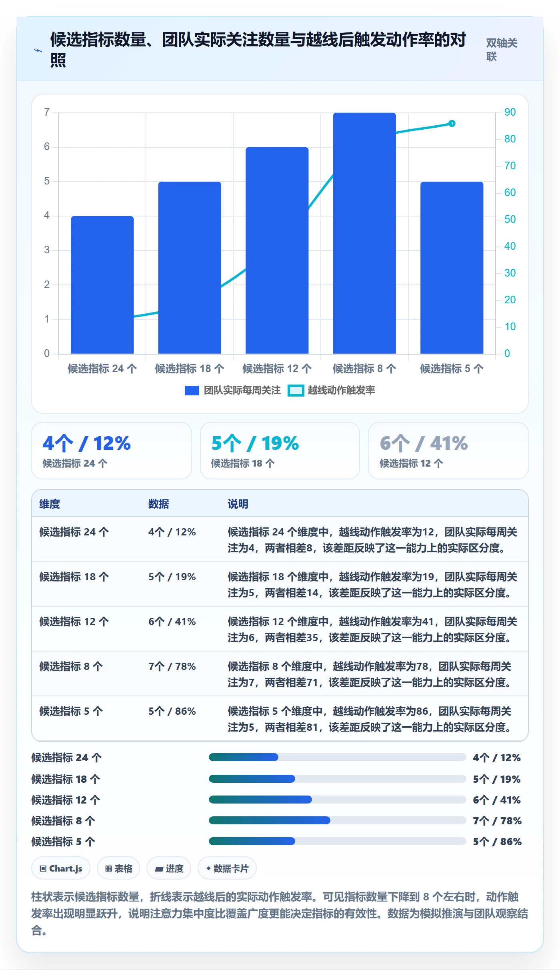This screenshot has width=560, height=970.
Task: Click the line data point near 86
Action: coord(452,123)
